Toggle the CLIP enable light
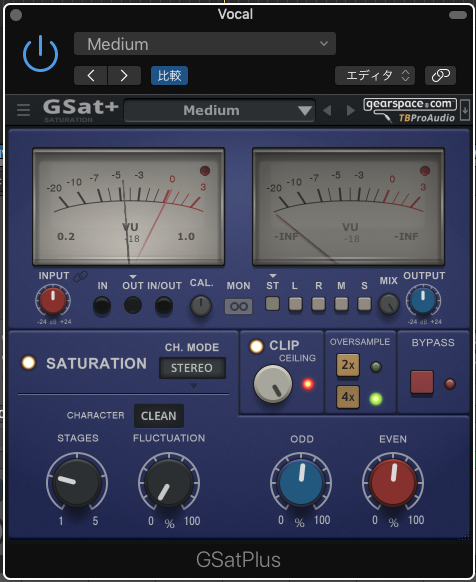476x582 pixels. (x=256, y=346)
